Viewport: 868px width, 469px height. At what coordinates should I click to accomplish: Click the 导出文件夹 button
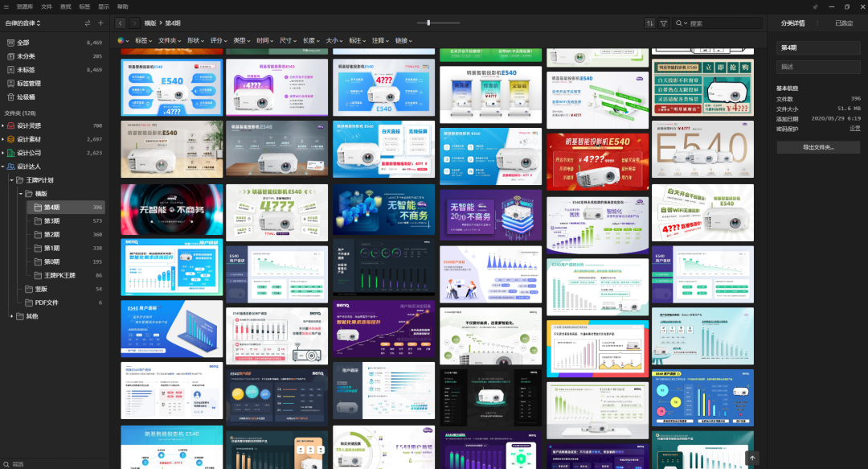click(x=818, y=147)
